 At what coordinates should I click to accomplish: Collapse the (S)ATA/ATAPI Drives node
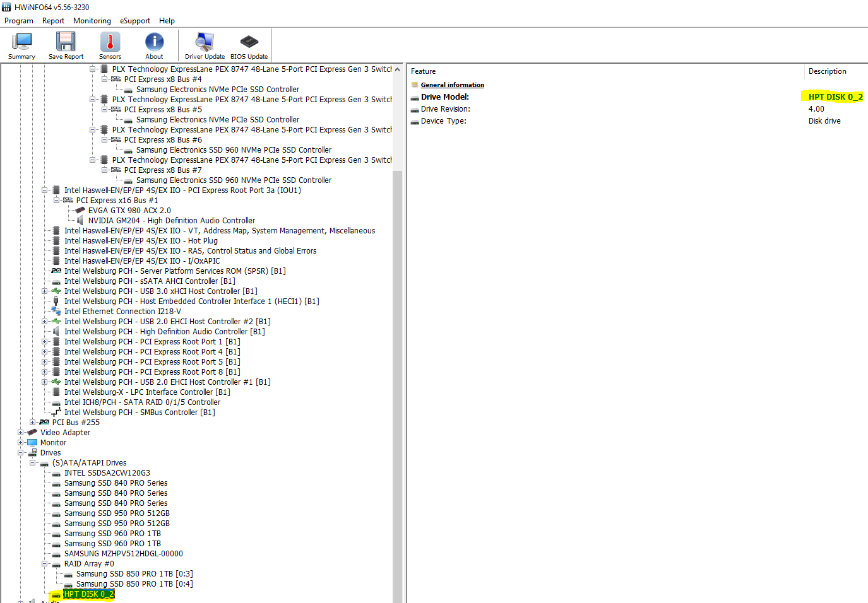[33, 463]
